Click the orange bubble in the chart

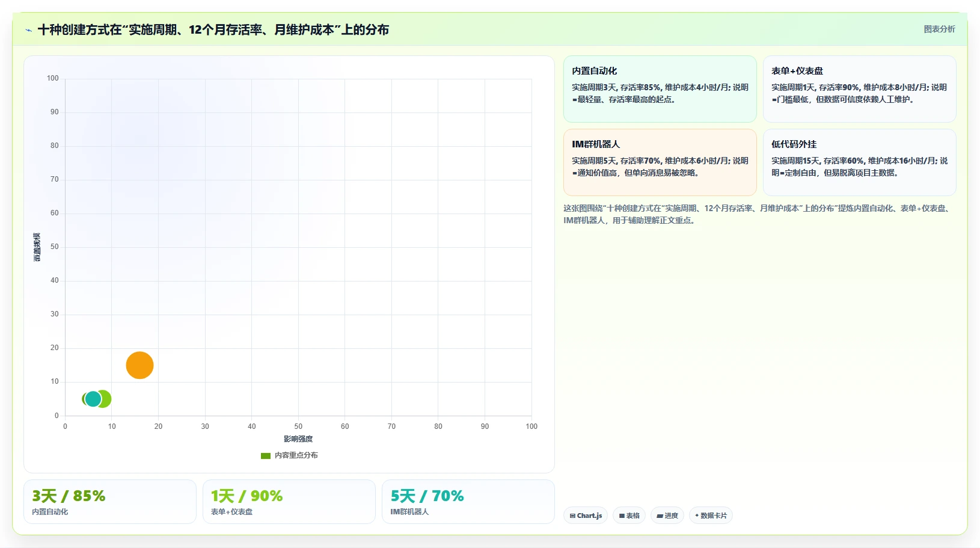click(x=139, y=365)
